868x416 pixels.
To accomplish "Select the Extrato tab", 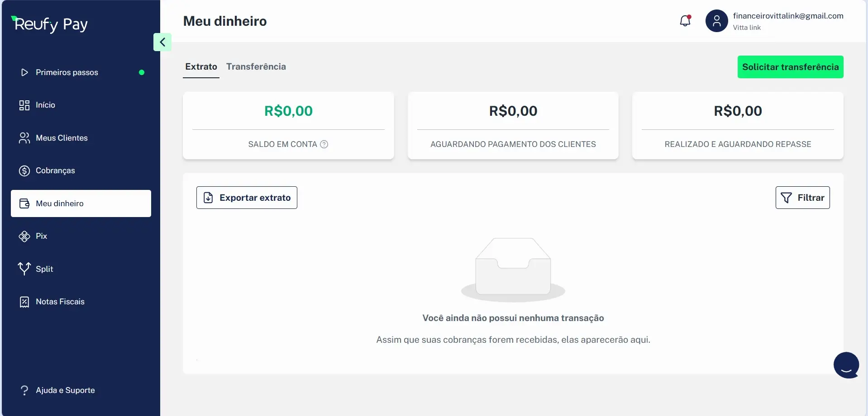I will click(201, 67).
